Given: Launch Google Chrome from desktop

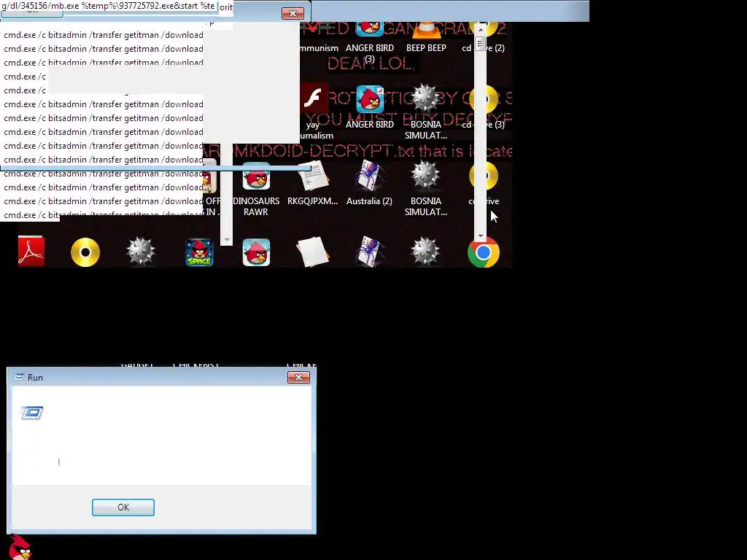Looking at the screenshot, I should pyautogui.click(x=484, y=252).
